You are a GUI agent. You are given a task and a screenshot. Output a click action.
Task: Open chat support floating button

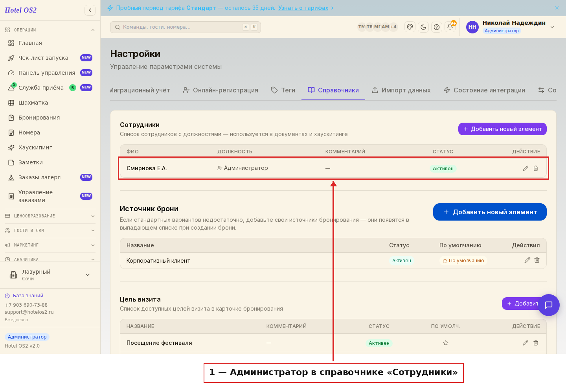point(549,305)
